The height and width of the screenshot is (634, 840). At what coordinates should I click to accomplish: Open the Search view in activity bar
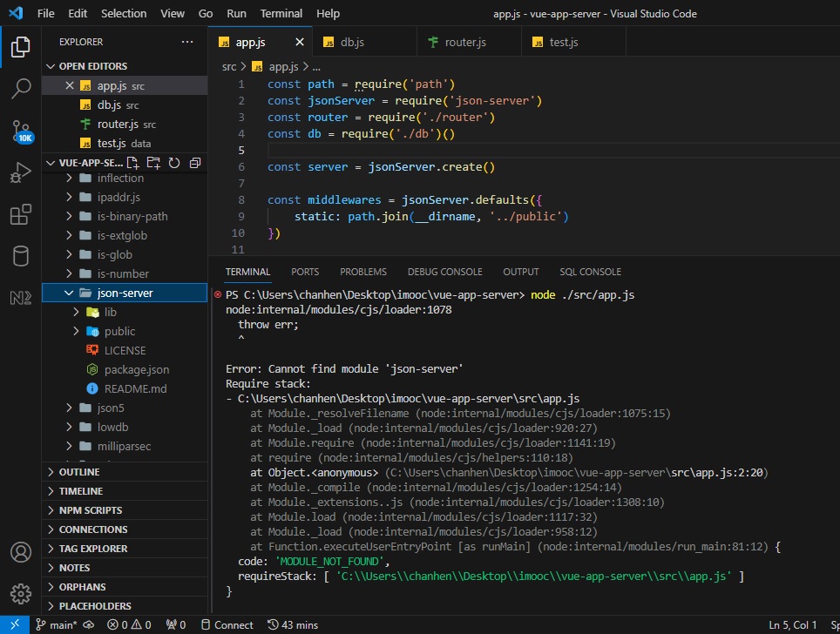(x=21, y=88)
